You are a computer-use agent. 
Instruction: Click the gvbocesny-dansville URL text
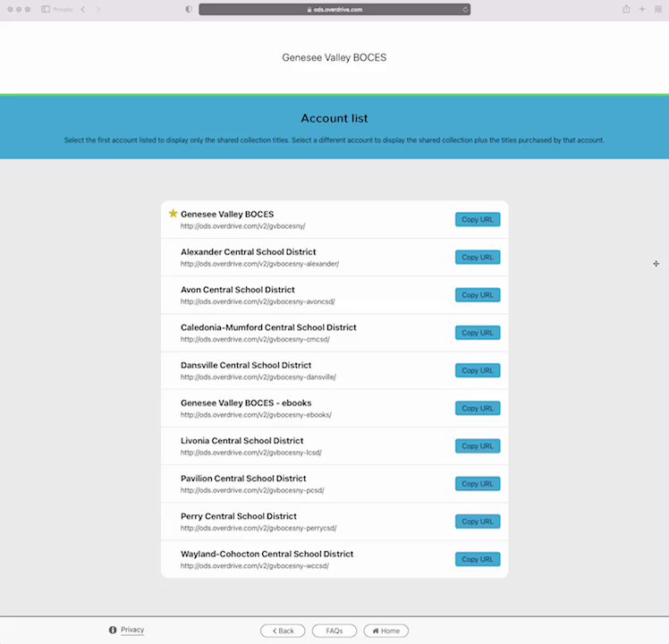(x=258, y=377)
